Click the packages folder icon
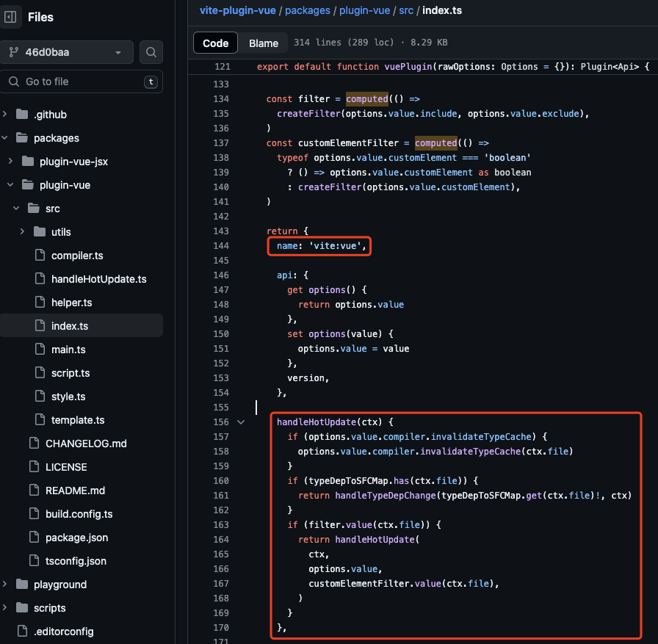This screenshot has height=644, width=658. 22,137
